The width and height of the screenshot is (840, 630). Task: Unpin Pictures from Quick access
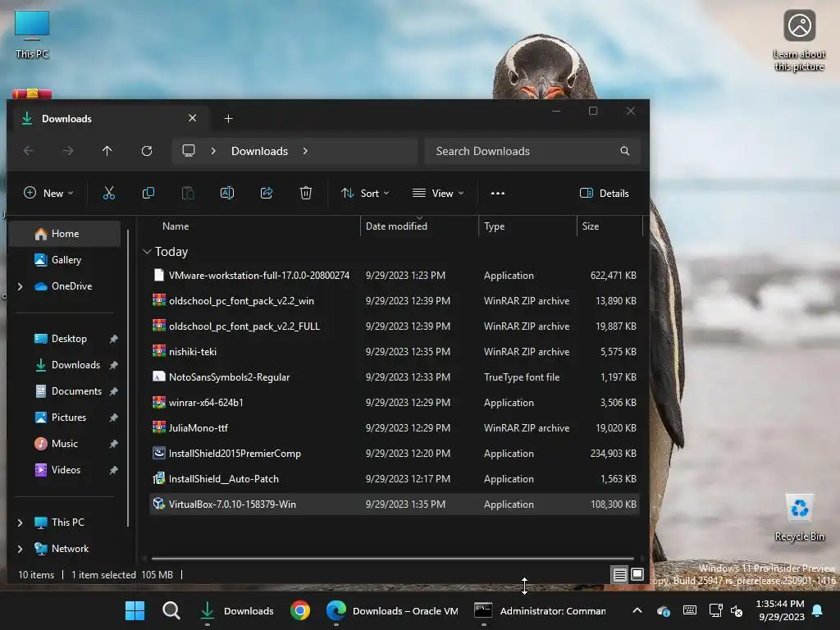[113, 418]
